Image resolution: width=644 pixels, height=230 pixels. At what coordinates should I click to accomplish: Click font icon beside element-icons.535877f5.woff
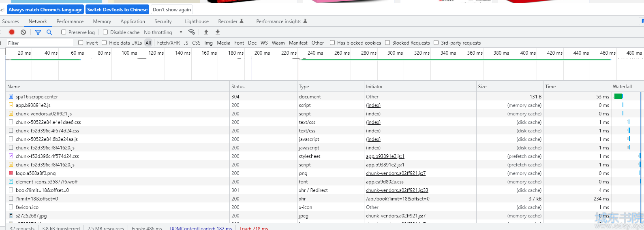[x=11, y=181]
